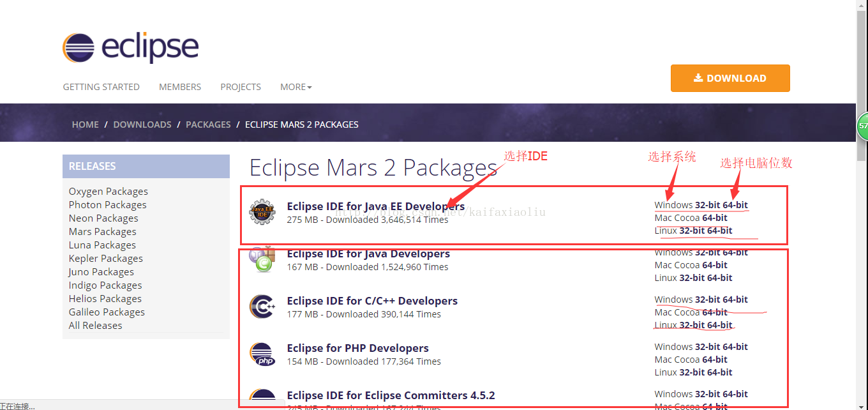Open Galileo Packages release link
The height and width of the screenshot is (410, 868).
click(x=107, y=312)
